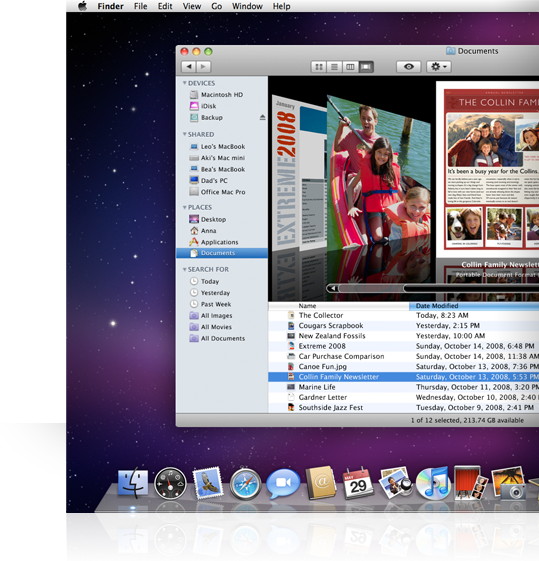
Task: Collapse the SEARCH FOR sidebar section
Action: pos(185,269)
